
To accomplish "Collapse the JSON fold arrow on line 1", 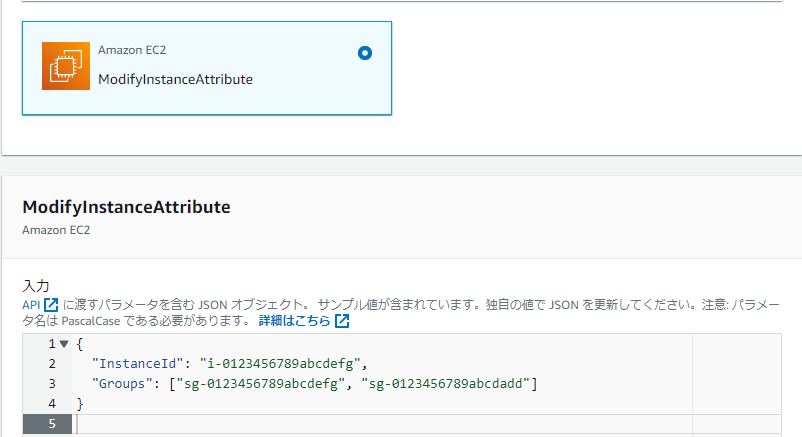I will [x=64, y=344].
